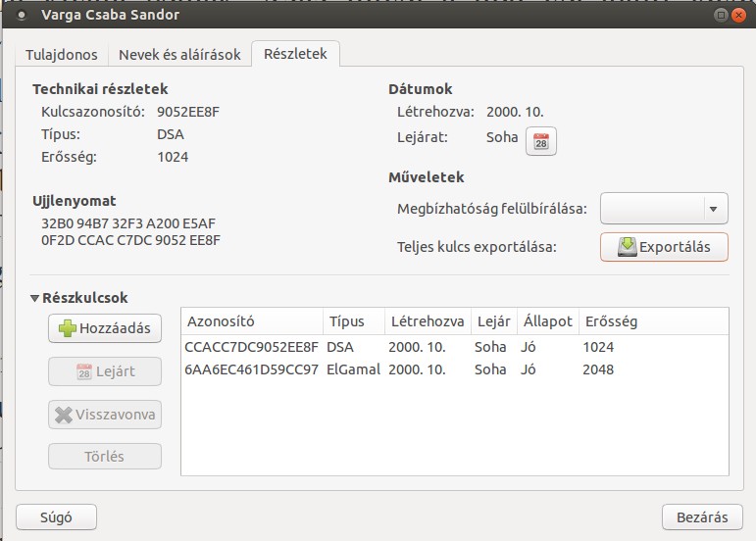The height and width of the screenshot is (541, 756).
Task: Switch to the Tulajdonos tab
Action: tap(61, 55)
